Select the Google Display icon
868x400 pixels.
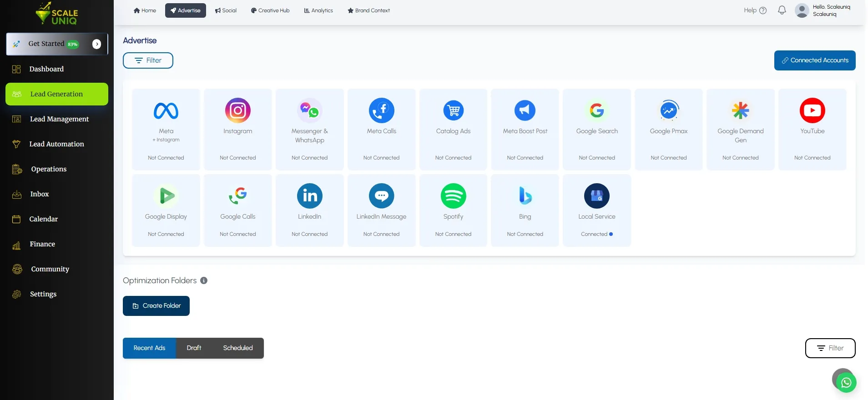click(x=166, y=196)
